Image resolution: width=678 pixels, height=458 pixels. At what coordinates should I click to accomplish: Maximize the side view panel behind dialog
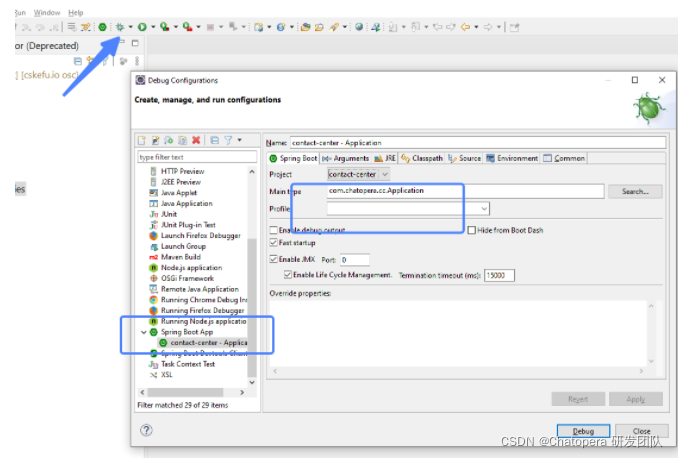coord(135,43)
